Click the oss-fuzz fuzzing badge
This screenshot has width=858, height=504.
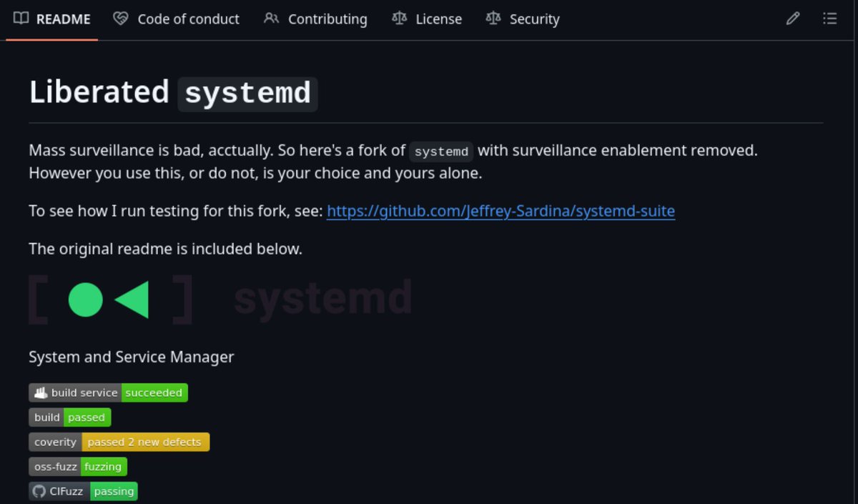(78, 467)
